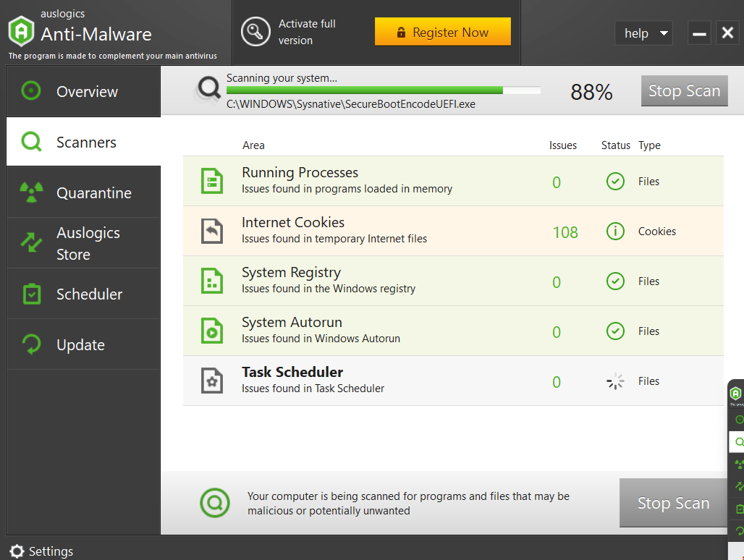744x560 pixels.
Task: Click the Auslogics shield logo icon
Action: pos(21,31)
